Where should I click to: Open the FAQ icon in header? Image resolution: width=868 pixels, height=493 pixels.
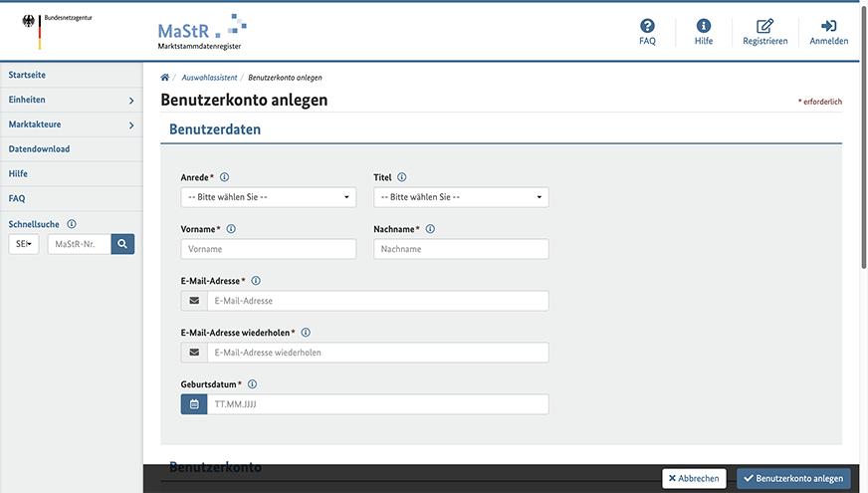[x=647, y=26]
